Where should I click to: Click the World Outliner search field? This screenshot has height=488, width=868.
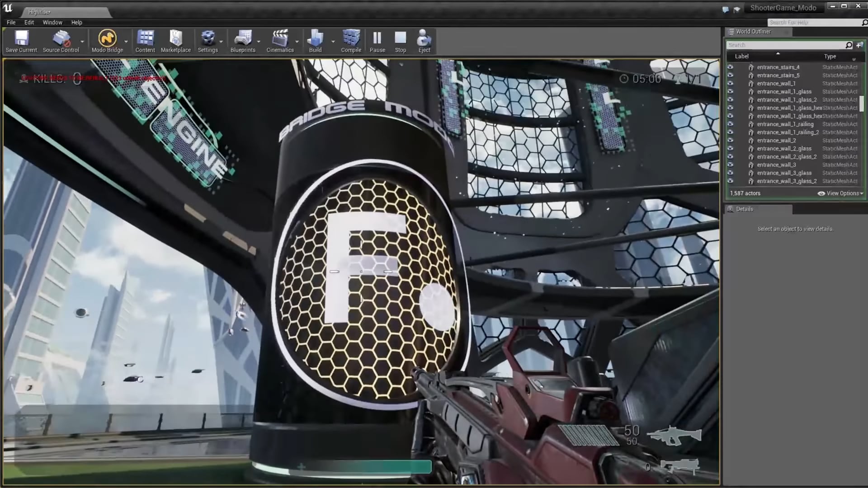point(785,45)
